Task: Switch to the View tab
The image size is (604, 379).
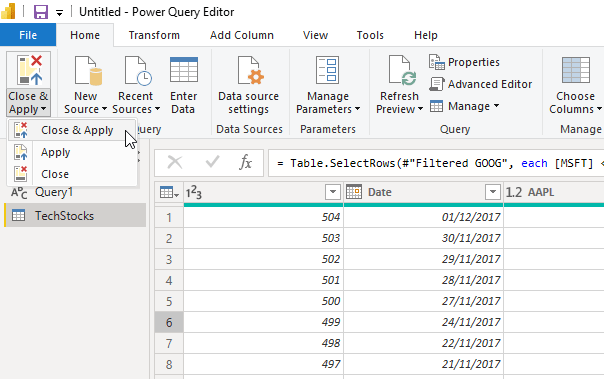Action: tap(315, 35)
